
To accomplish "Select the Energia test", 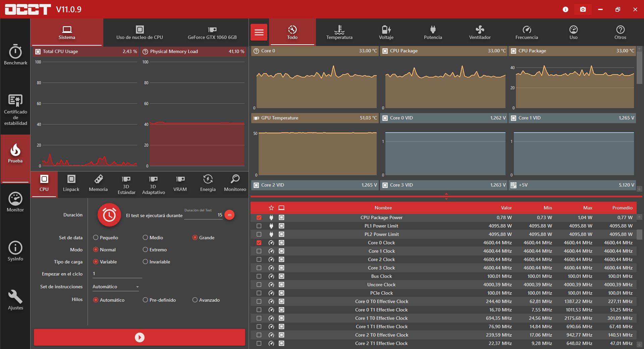I will point(208,184).
